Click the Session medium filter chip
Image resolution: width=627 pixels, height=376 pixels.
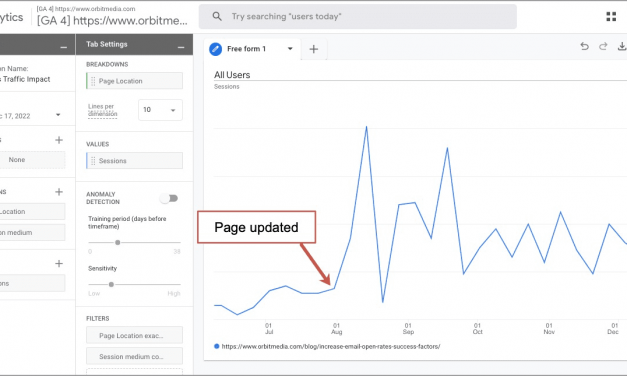click(134, 356)
